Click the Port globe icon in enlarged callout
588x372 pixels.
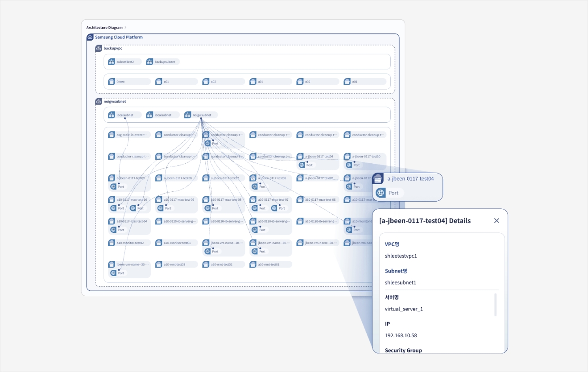381,193
